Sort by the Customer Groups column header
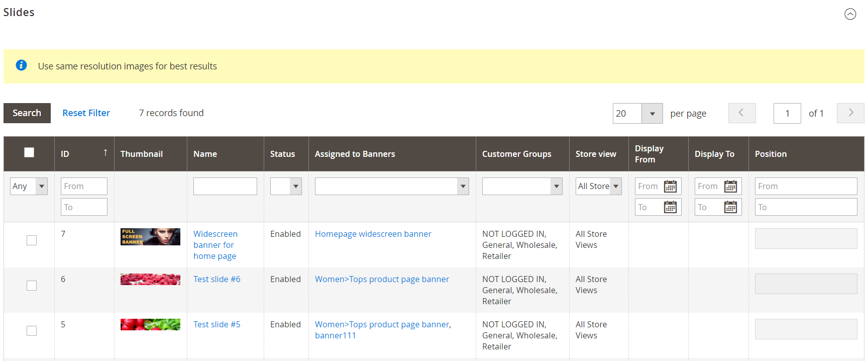The height and width of the screenshot is (361, 868). [517, 154]
